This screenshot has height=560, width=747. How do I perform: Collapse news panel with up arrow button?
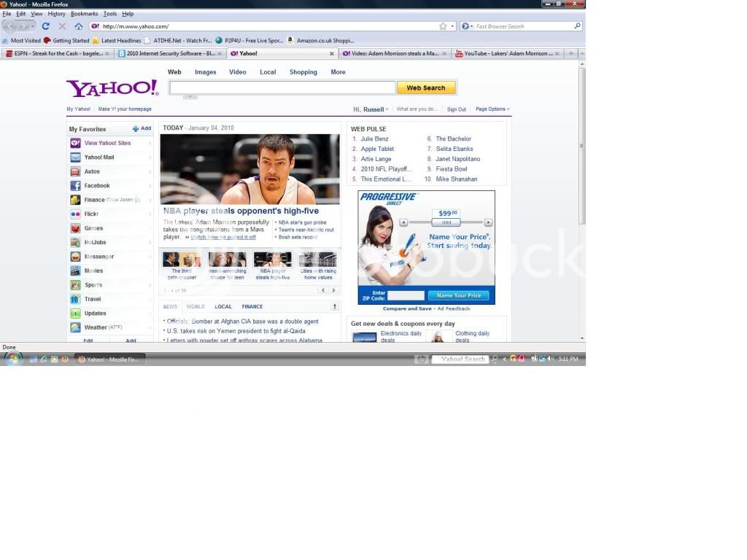tap(334, 307)
